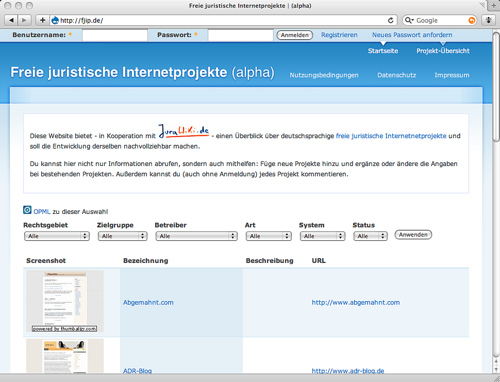The image size is (500, 382).
Task: Open the Status filter dropdown
Action: click(x=370, y=236)
